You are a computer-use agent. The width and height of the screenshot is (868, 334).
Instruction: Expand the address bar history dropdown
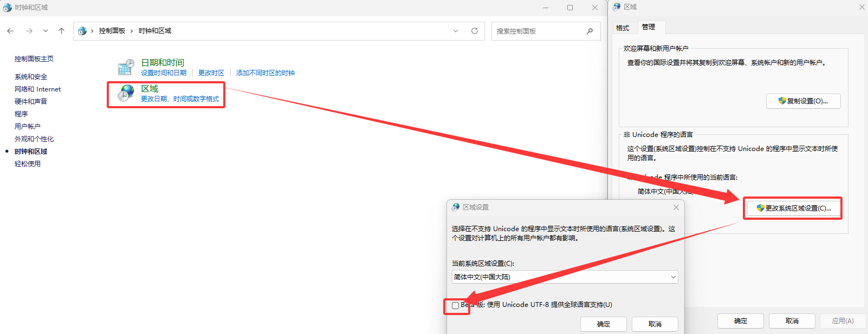coord(456,31)
